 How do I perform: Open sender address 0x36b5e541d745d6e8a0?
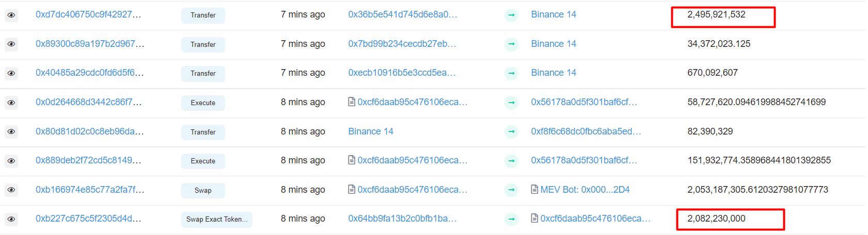click(403, 14)
